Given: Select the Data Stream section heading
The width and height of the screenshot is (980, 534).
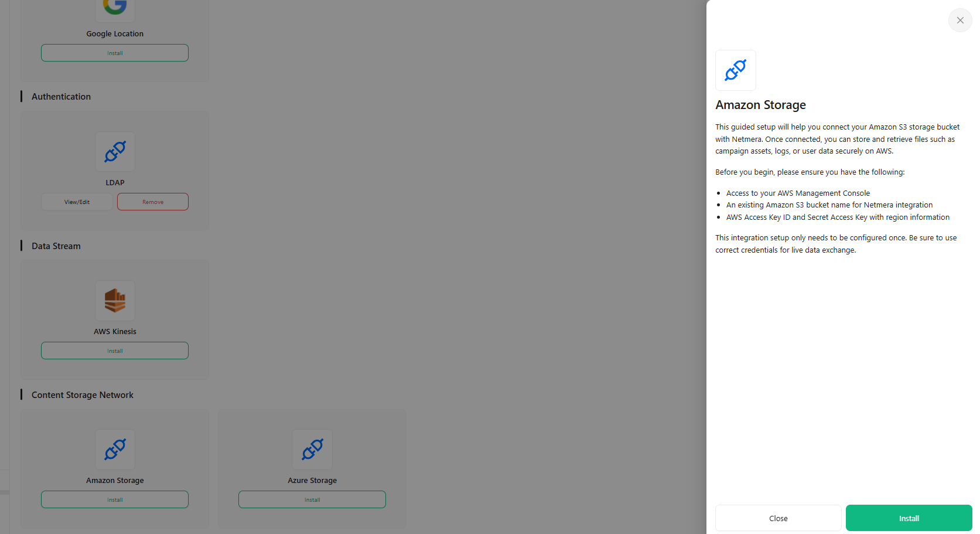Looking at the screenshot, I should pyautogui.click(x=56, y=246).
